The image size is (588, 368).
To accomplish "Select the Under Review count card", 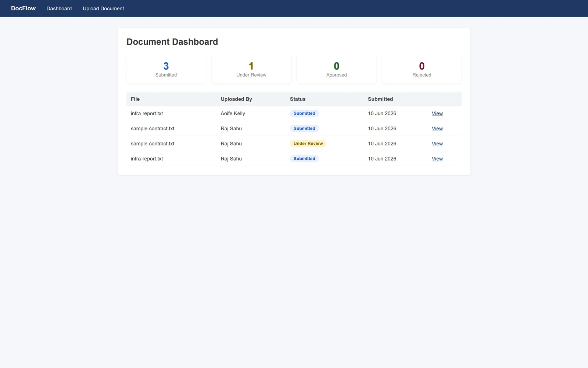I will 251,69.
